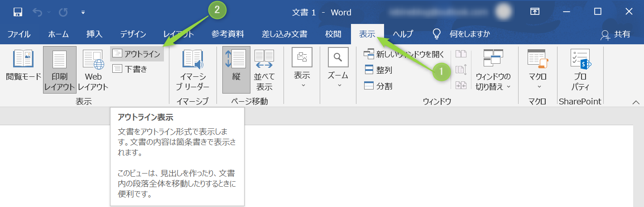Click the アウトライン view button

pyautogui.click(x=137, y=54)
